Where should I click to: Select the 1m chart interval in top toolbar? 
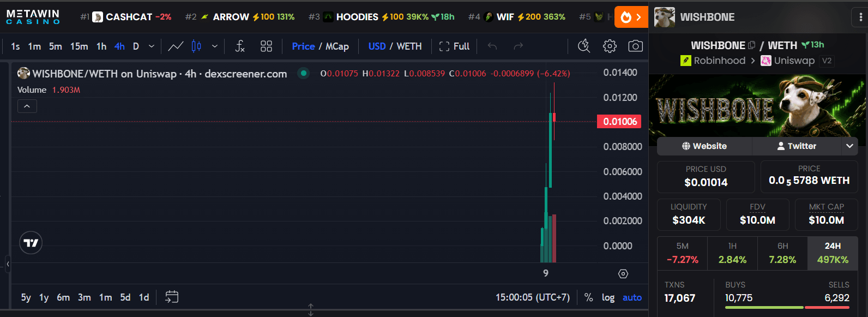[x=34, y=46]
